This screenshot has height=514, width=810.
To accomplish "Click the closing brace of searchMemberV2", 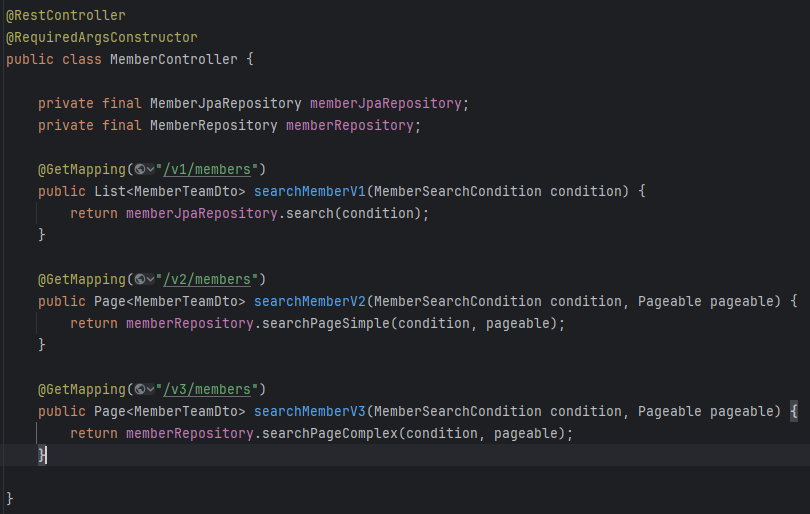I will [x=42, y=345].
